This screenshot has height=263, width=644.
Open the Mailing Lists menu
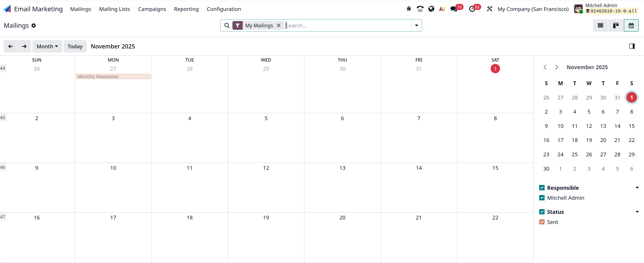pyautogui.click(x=115, y=9)
